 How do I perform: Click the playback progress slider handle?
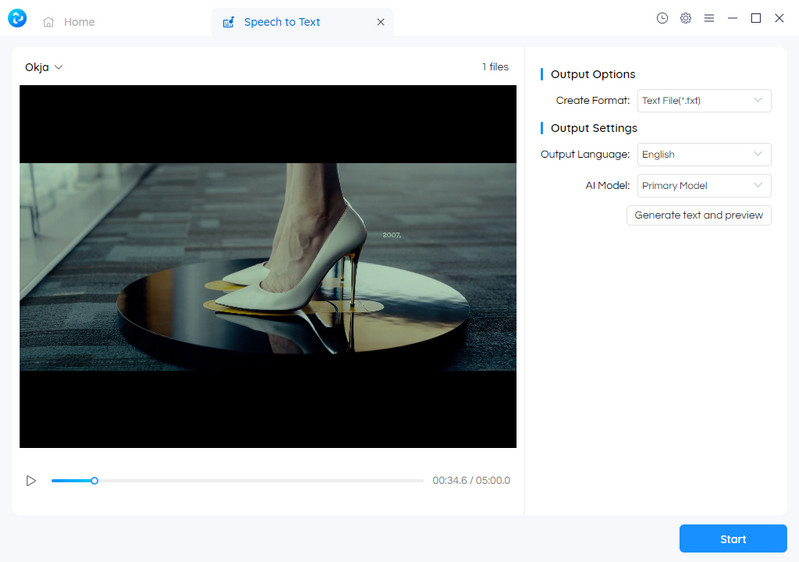pos(94,480)
